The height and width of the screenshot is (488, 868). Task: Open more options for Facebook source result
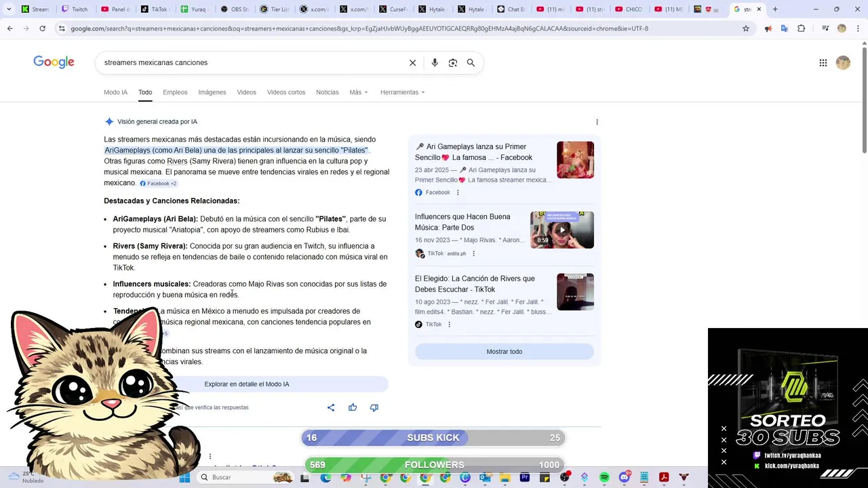[458, 192]
